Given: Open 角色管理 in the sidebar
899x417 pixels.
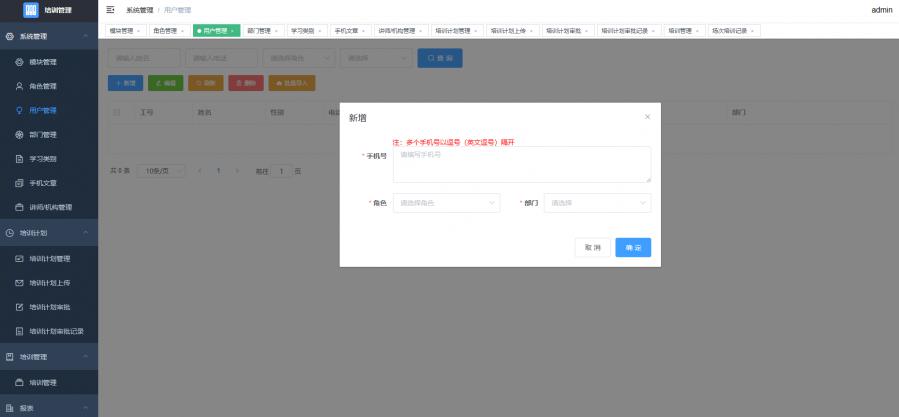Looking at the screenshot, I should point(43,86).
